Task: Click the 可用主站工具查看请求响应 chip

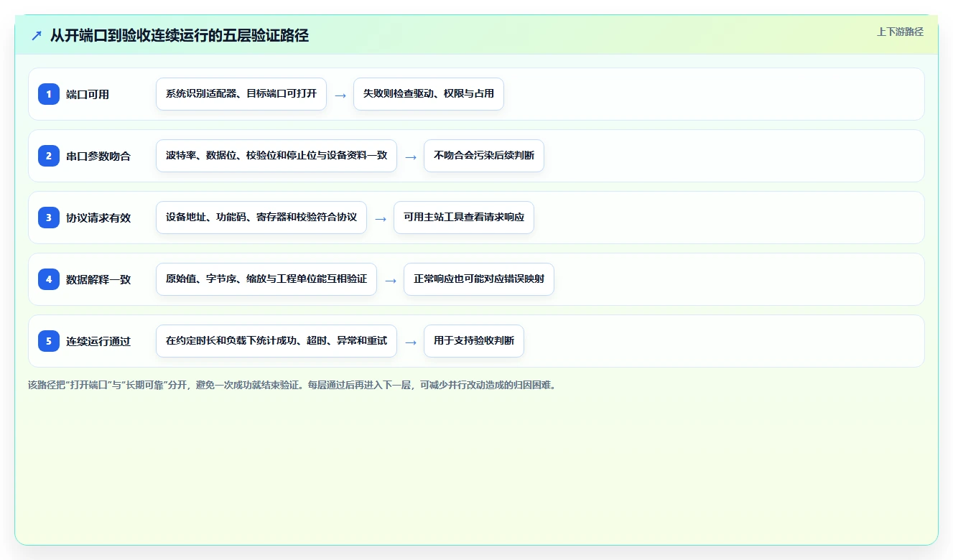Action: (464, 218)
